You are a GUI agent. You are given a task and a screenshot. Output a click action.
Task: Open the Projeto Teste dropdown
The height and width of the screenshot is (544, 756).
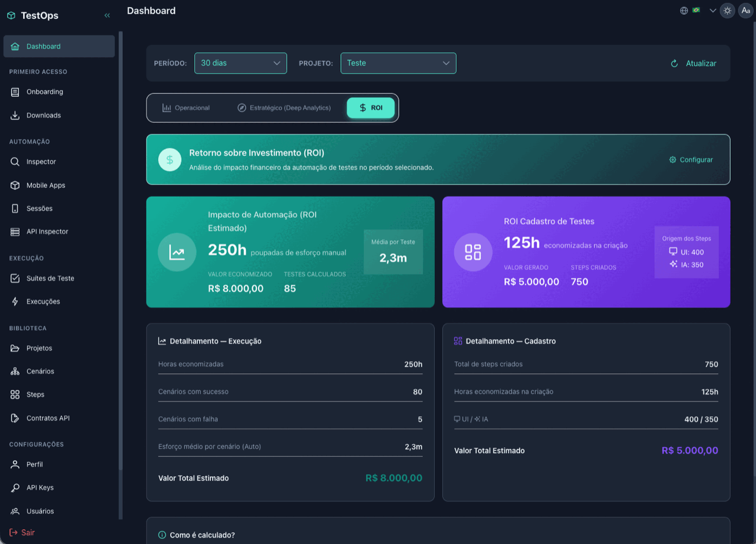(x=398, y=63)
